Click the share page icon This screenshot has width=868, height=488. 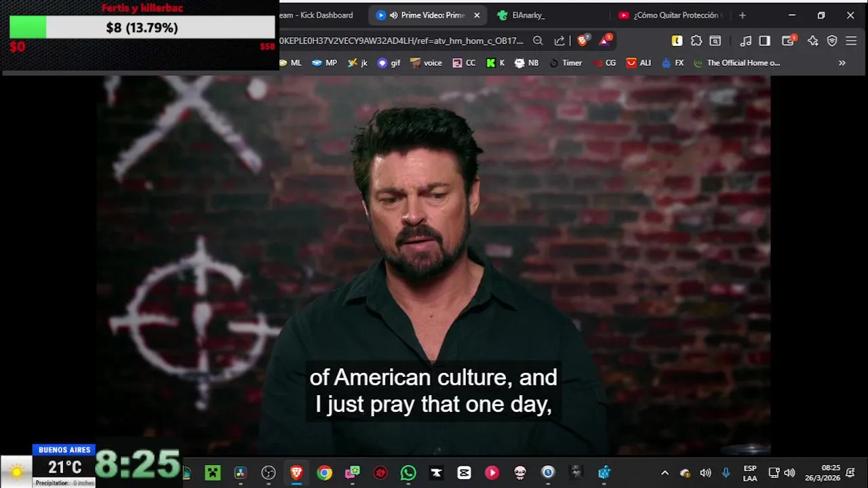(x=559, y=41)
